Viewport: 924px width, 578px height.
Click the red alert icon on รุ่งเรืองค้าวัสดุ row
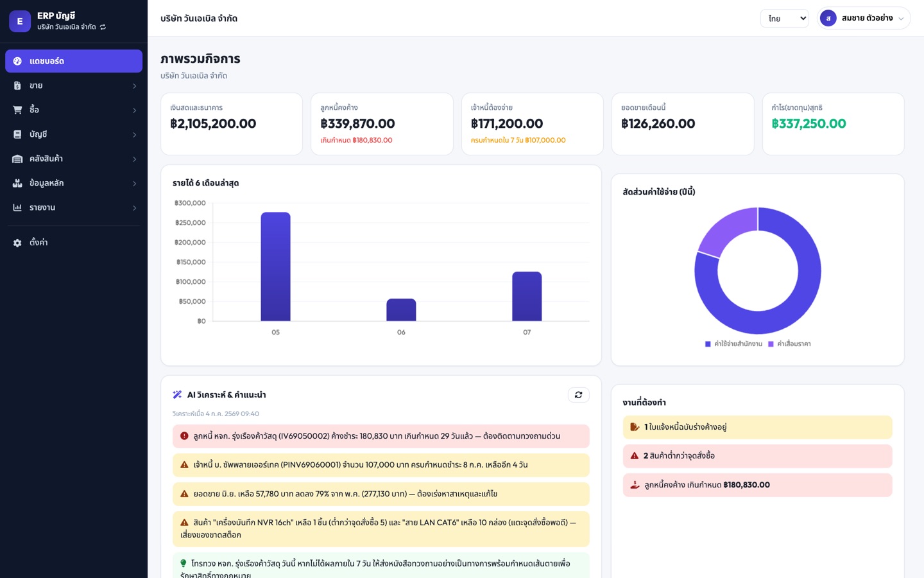tap(184, 436)
